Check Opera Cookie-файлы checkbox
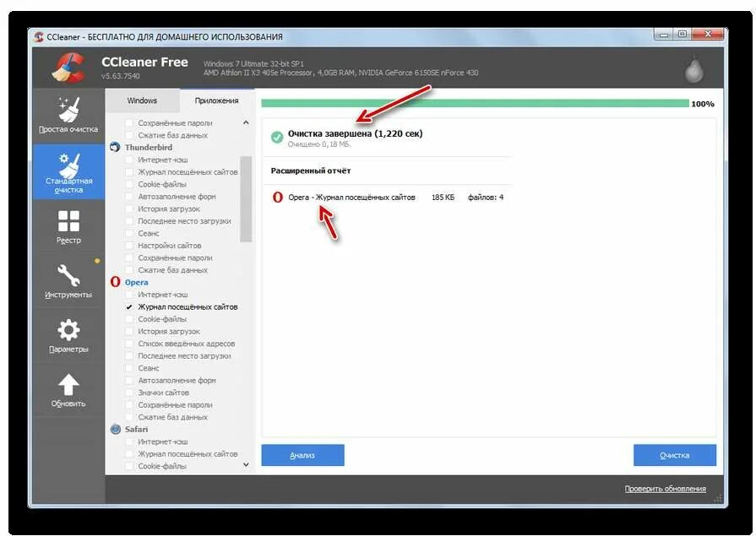Image resolution: width=756 pixels, height=536 pixels. click(128, 318)
